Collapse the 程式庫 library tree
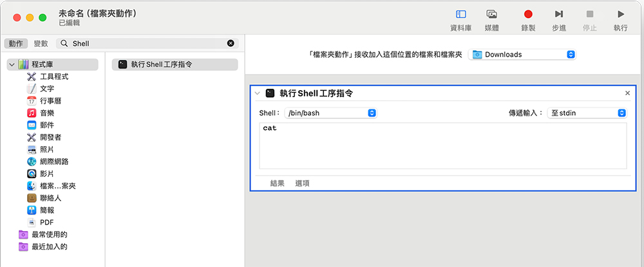The image size is (644, 267). point(12,65)
